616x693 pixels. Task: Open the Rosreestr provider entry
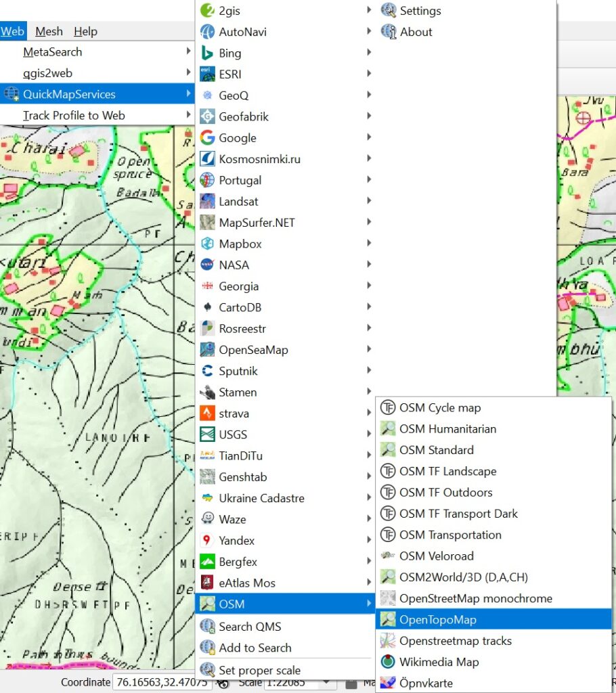pyautogui.click(x=285, y=328)
